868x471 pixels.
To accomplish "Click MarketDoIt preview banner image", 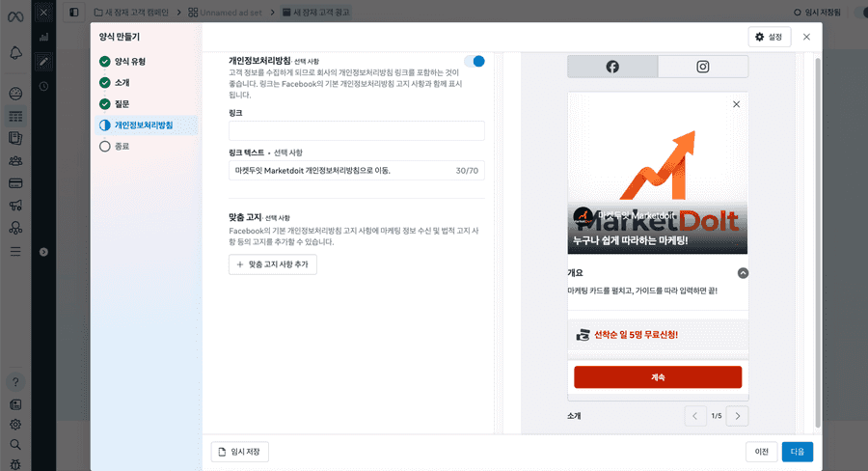I will [658, 174].
